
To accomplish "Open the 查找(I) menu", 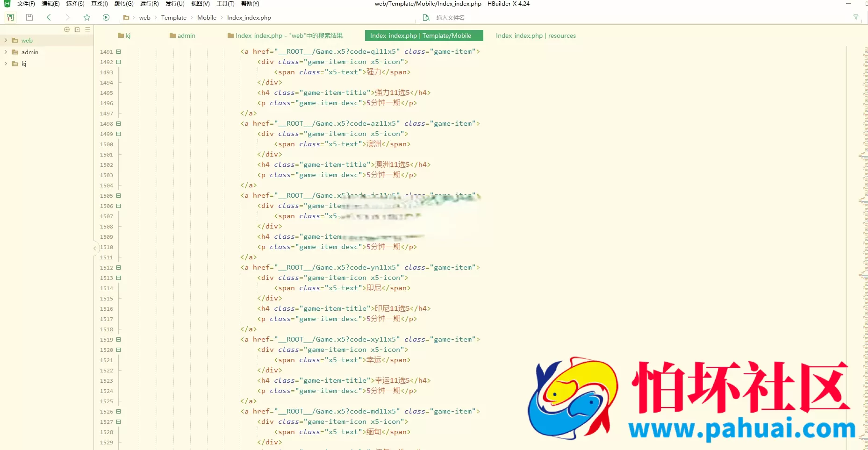I will [x=100, y=4].
